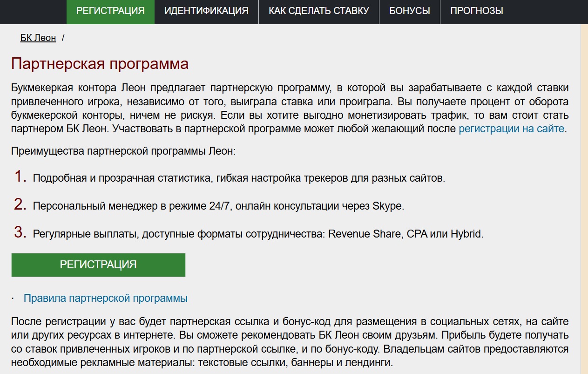Open the Правила партнерской программы link
This screenshot has width=588, height=374.
106,298
